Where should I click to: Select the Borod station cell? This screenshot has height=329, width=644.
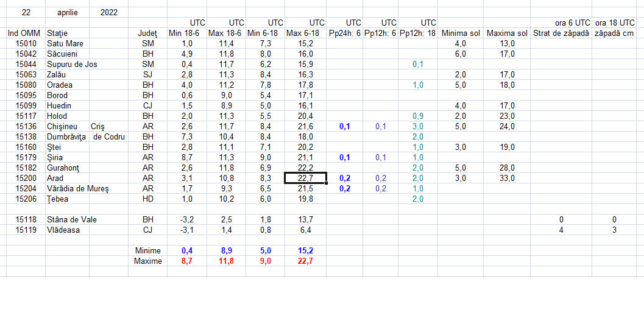[68, 95]
